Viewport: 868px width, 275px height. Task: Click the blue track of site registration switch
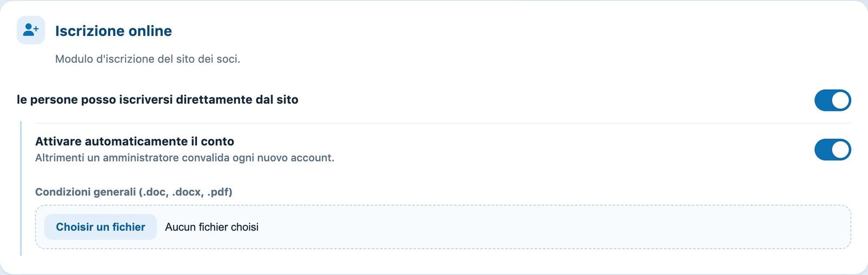coord(822,100)
